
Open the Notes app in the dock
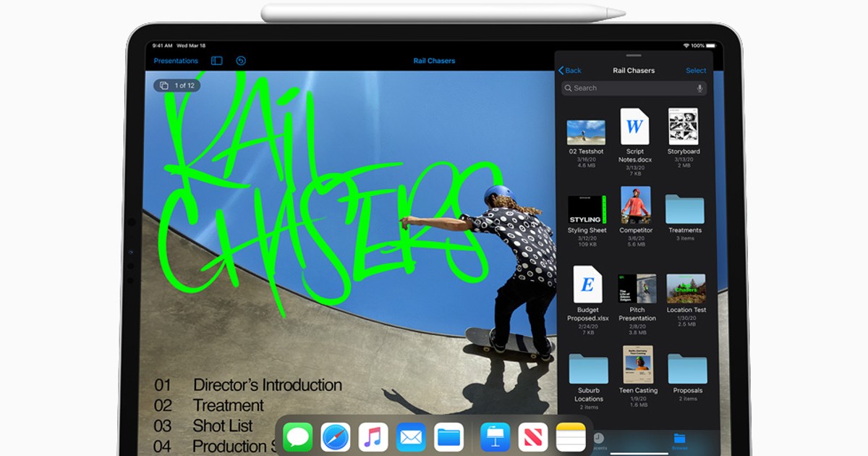571,437
